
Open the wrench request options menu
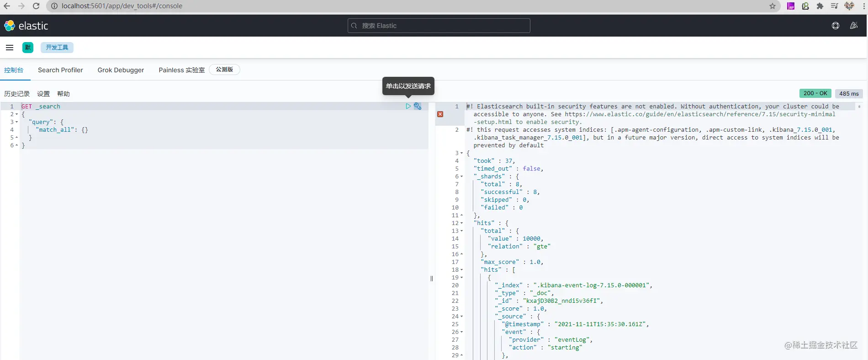click(x=418, y=106)
